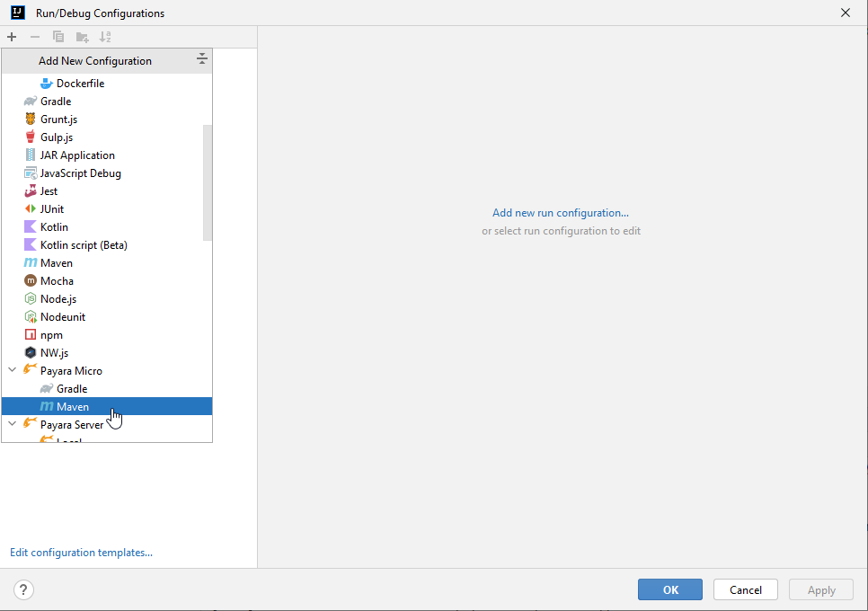This screenshot has width=868, height=611.
Task: Click the create new folder icon
Action: tap(82, 37)
